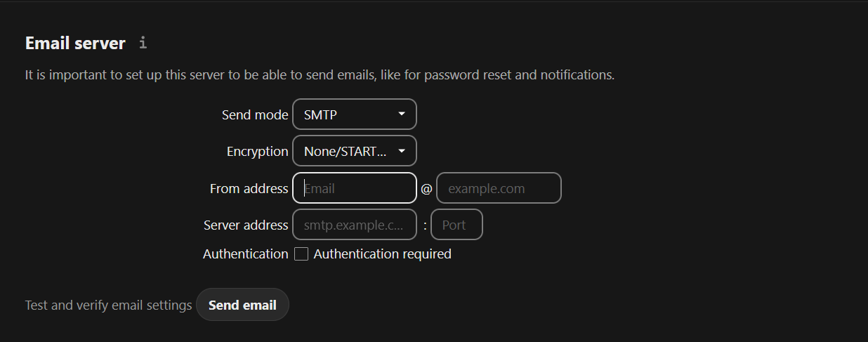Enable the Authentication required checkbox
This screenshot has width=868, height=342.
pos(301,254)
